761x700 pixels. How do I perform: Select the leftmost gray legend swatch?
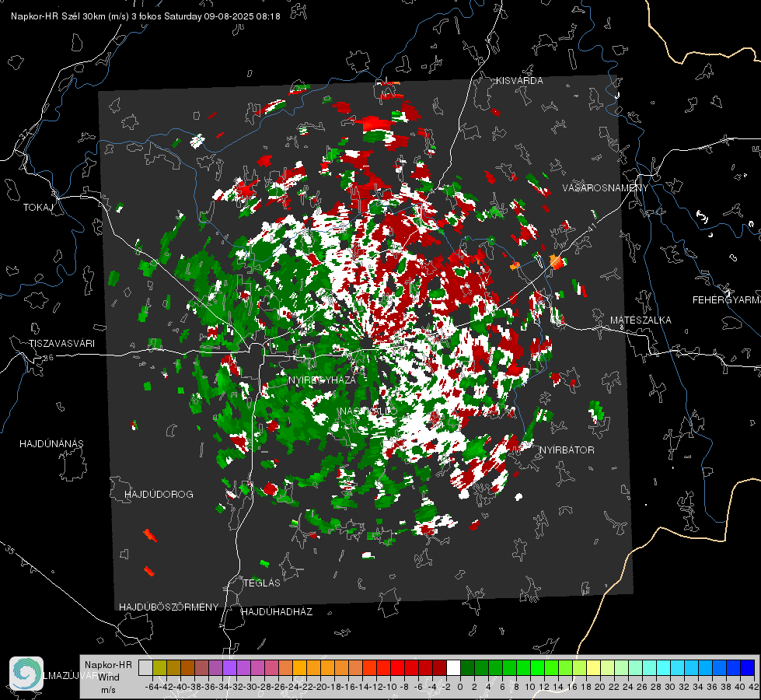point(145,667)
